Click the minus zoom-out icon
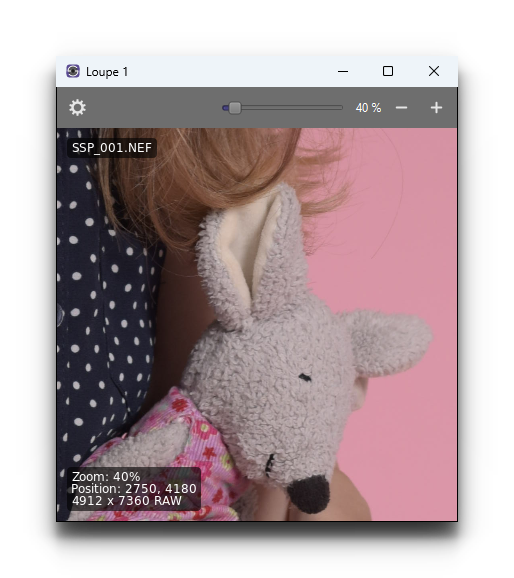This screenshot has width=514, height=578. tap(401, 108)
